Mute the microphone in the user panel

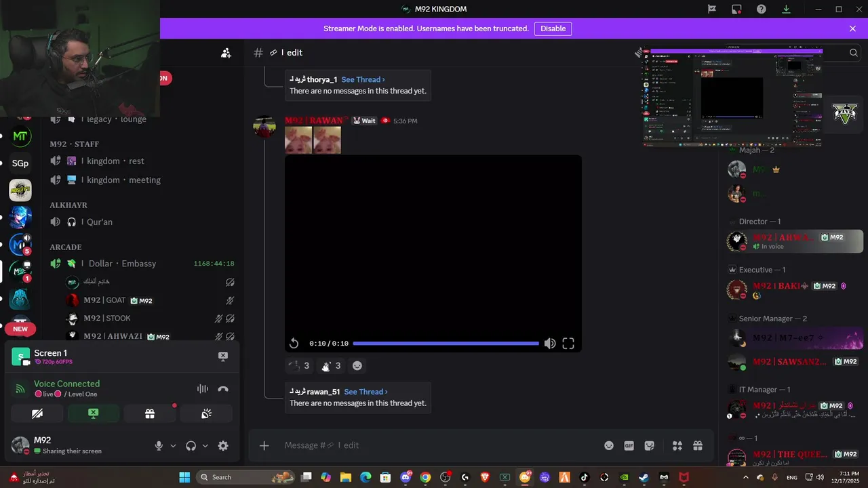(x=159, y=446)
